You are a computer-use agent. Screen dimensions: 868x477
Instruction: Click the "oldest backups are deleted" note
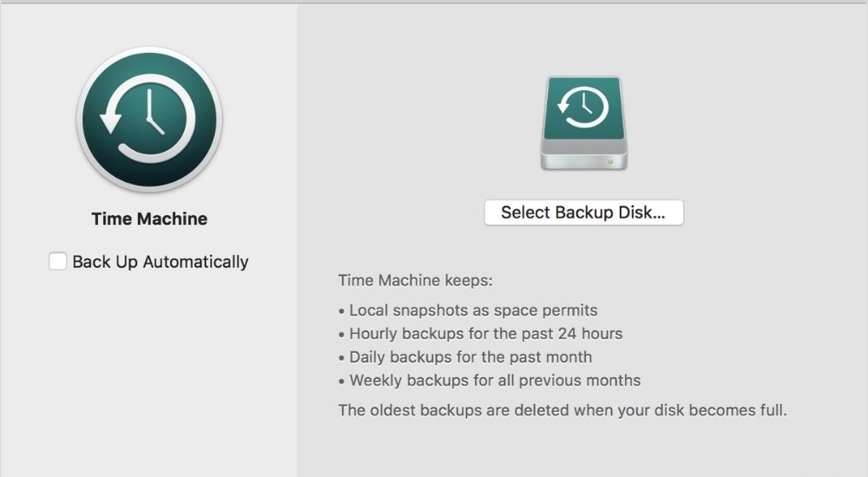[562, 410]
